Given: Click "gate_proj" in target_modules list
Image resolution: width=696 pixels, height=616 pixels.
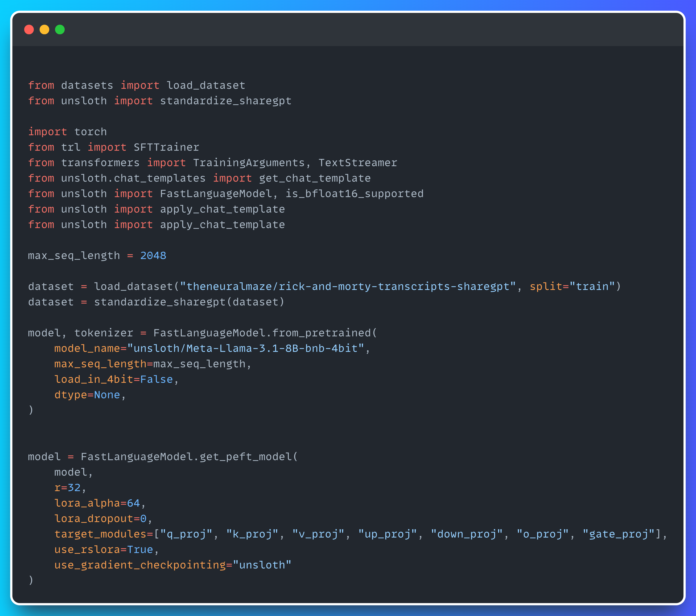Looking at the screenshot, I should coord(618,534).
